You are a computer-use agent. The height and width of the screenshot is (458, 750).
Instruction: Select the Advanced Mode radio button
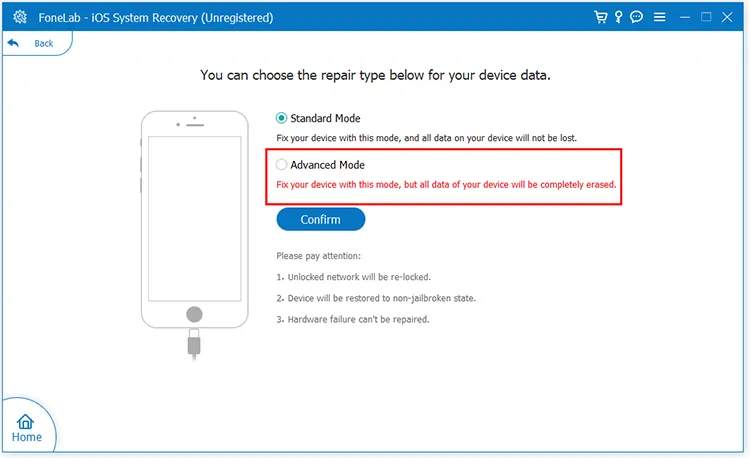click(x=282, y=165)
